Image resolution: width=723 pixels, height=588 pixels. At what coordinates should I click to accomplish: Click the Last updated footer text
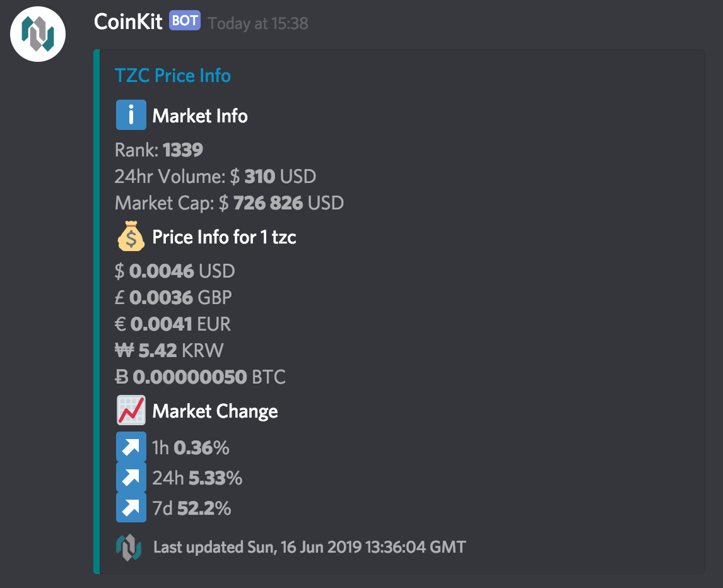(x=309, y=548)
